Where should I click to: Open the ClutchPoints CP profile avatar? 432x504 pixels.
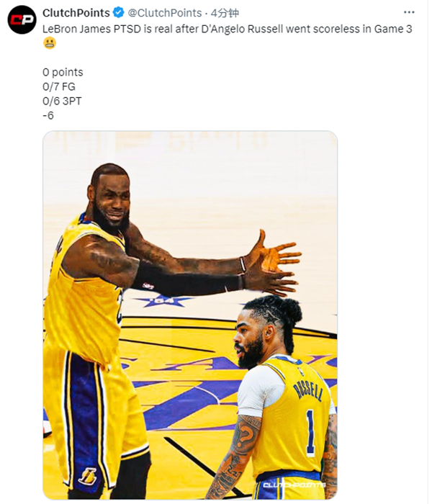coord(22,20)
